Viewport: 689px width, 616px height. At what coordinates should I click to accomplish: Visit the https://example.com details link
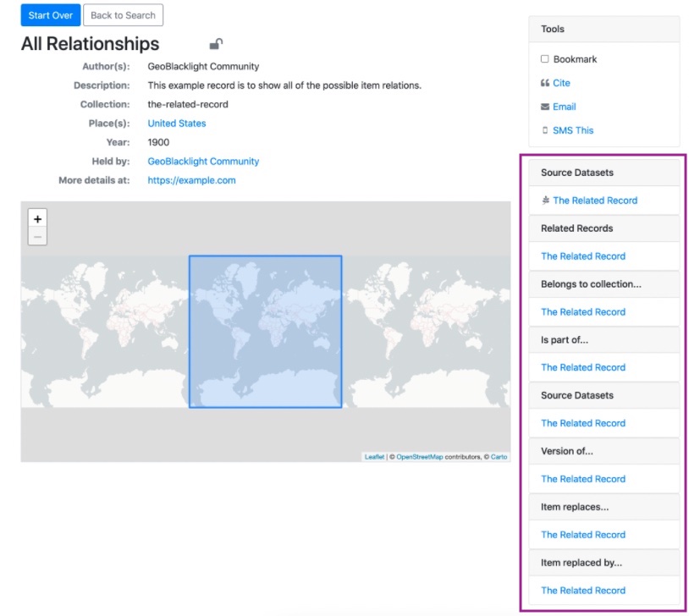(x=191, y=180)
